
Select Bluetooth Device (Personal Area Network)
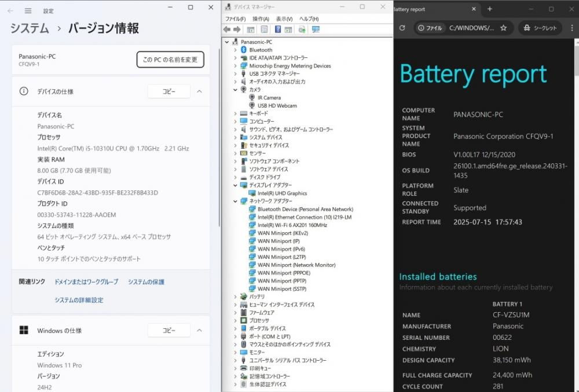coord(305,209)
